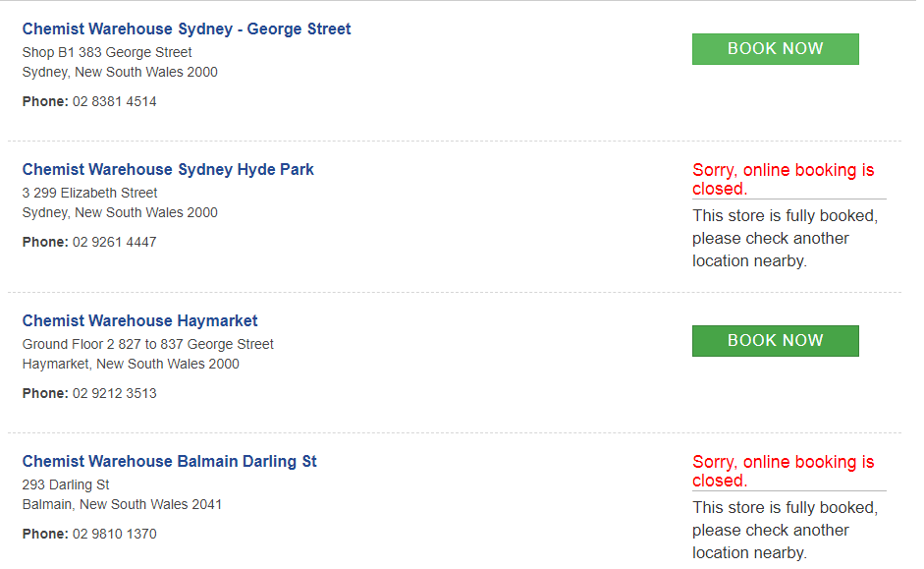Open Chemist Warehouse Haymarket store link
924x569 pixels.
pyautogui.click(x=139, y=321)
